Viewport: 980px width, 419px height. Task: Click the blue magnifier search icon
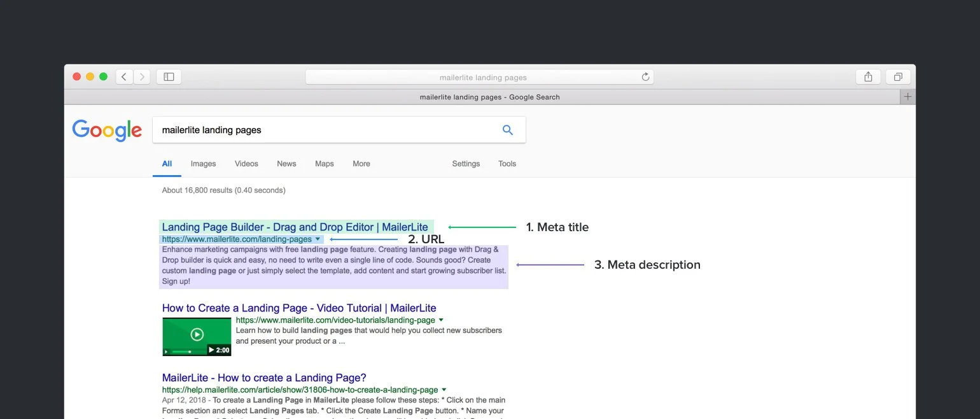507,130
